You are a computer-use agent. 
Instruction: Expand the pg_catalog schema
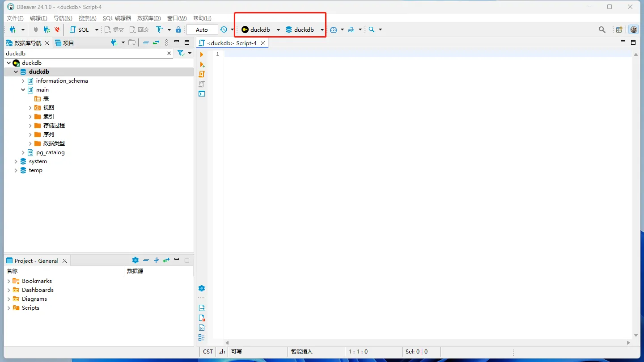[23, 152]
